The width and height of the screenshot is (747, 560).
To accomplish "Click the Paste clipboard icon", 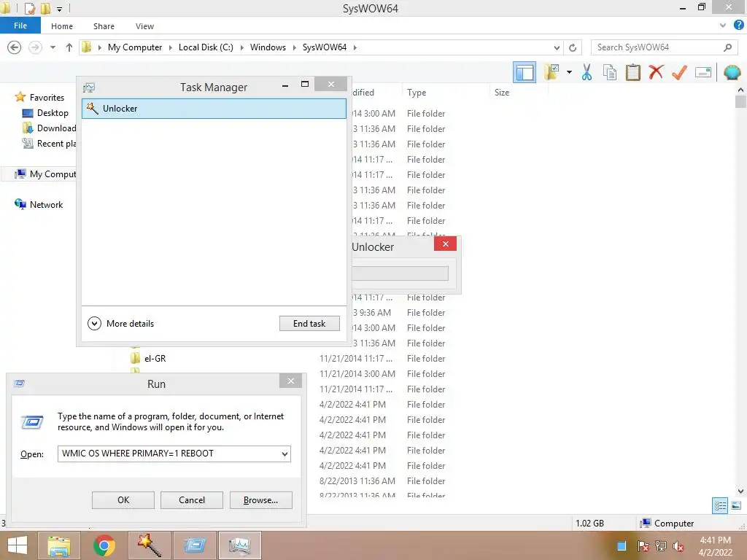I will pyautogui.click(x=632, y=73).
